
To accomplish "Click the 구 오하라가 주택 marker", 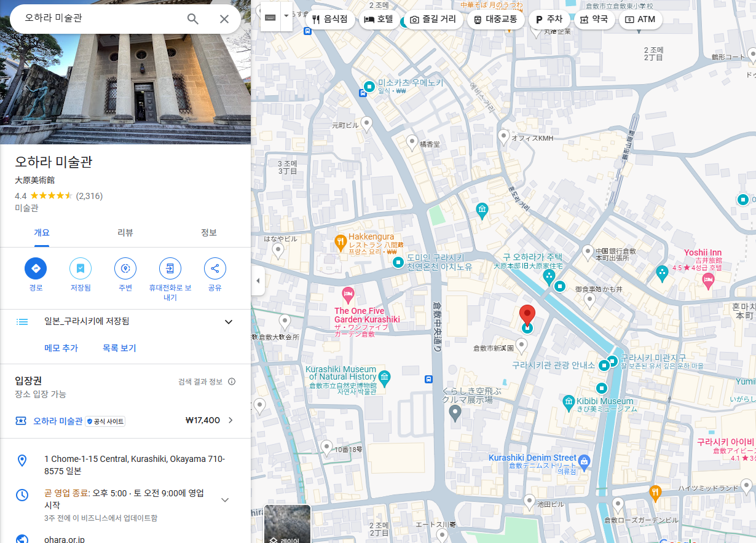I will [x=549, y=277].
